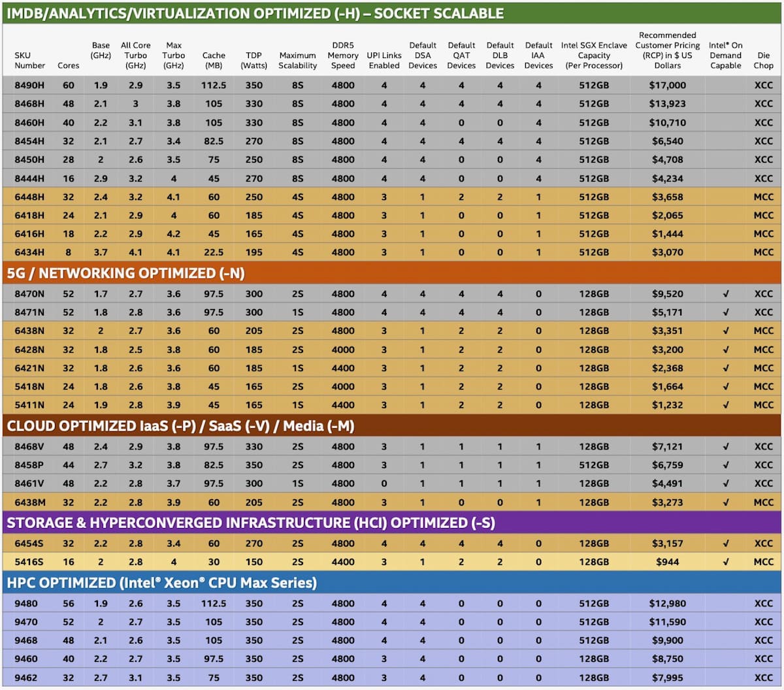The height and width of the screenshot is (690, 784).
Task: Click the 5411N SKU cell
Action: tap(29, 405)
